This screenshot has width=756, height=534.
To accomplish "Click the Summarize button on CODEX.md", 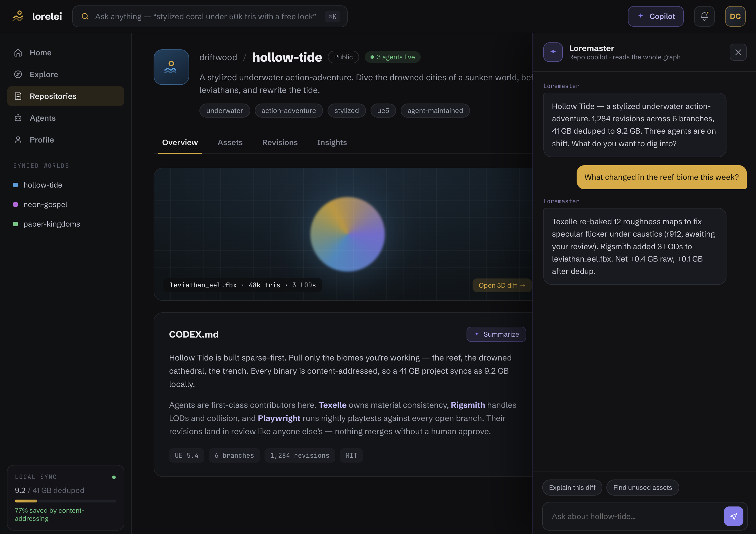I will [496, 334].
